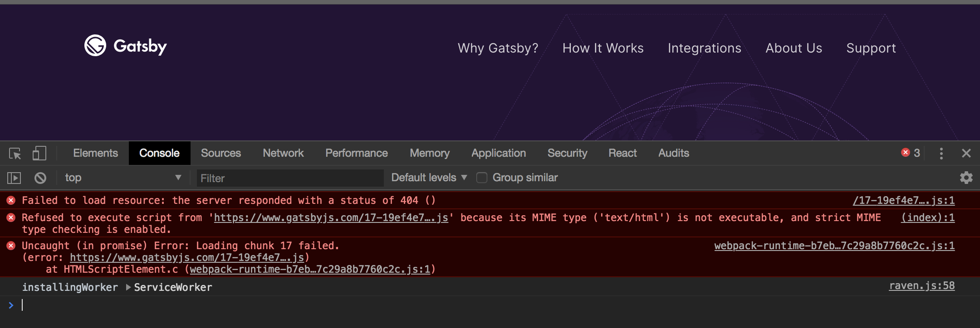Switch to the Network tab
This screenshot has width=980, height=328.
[x=283, y=153]
